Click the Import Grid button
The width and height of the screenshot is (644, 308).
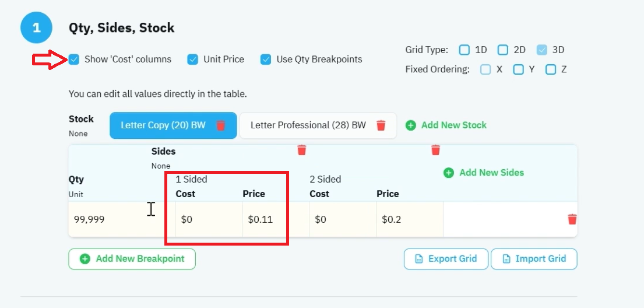click(534, 259)
